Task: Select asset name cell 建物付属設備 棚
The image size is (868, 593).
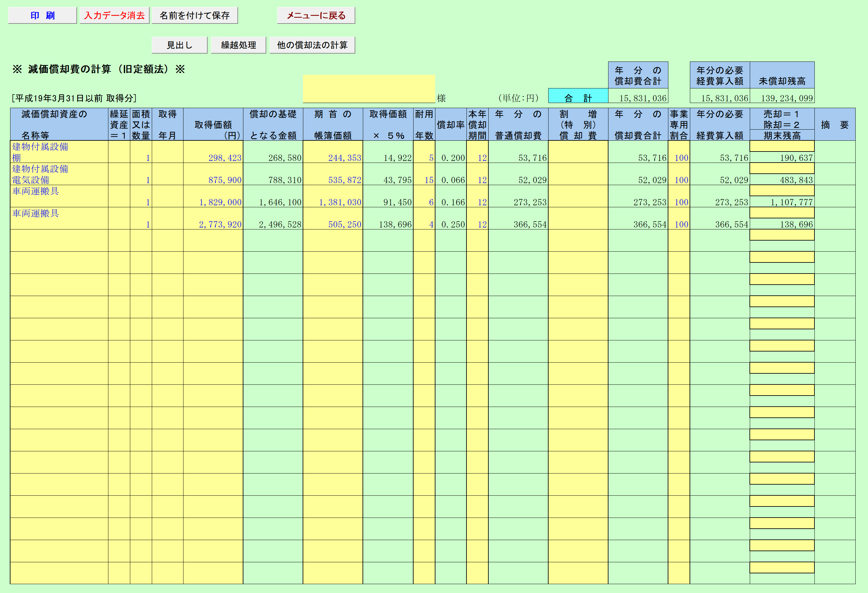Action: 59,151
